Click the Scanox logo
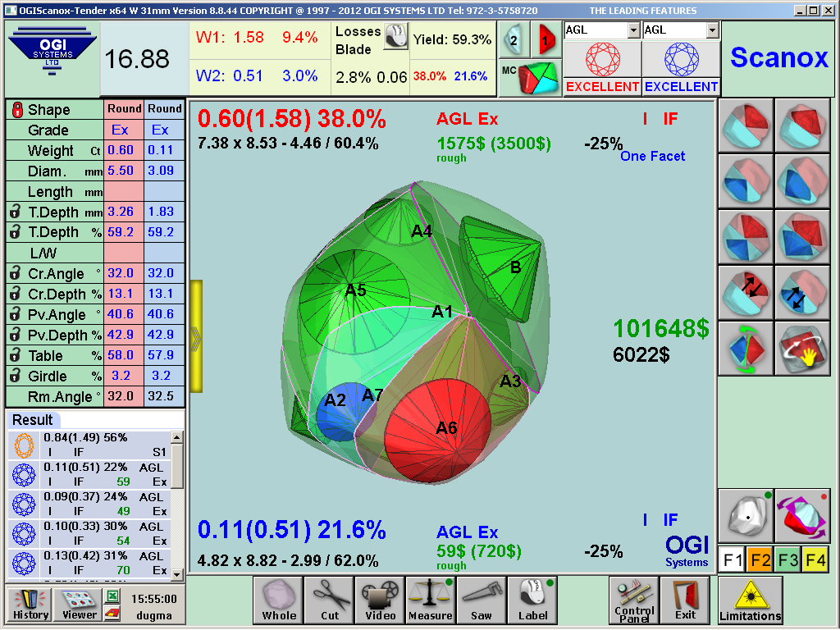 pos(779,58)
